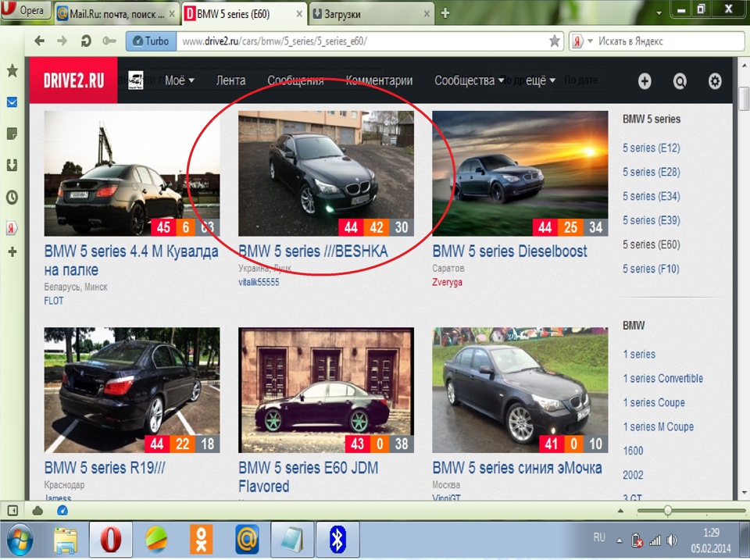Open site settings gear icon
Viewport: 750px width, 560px height.
coord(715,81)
